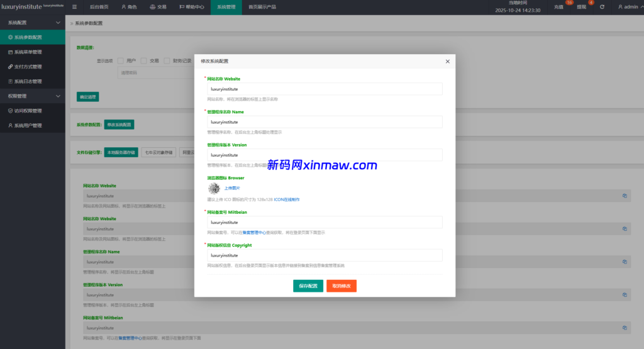
Task: Focus the 清理密码 input field
Action: [156, 73]
